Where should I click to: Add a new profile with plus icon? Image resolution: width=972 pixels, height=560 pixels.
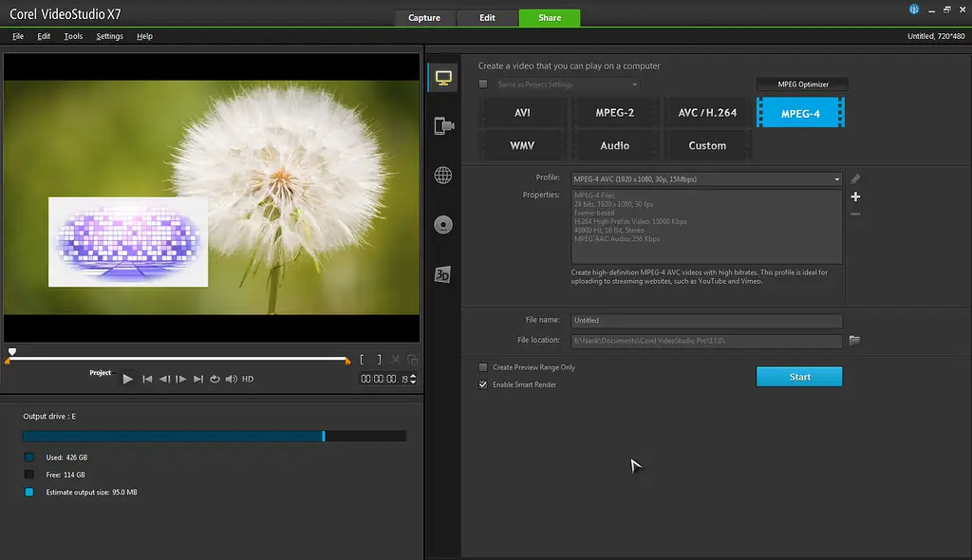coord(855,196)
